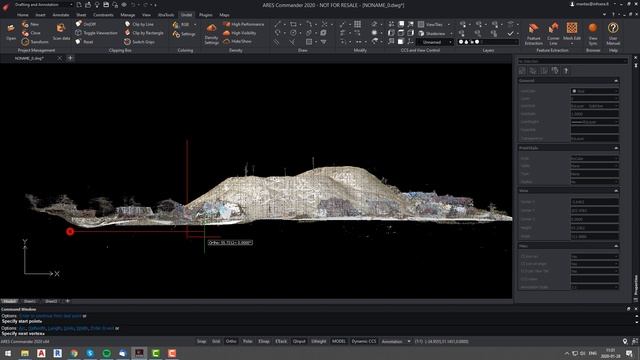Screen dimensions: 640x360
Task: Select the Circle draw tool
Action: coord(293,33)
